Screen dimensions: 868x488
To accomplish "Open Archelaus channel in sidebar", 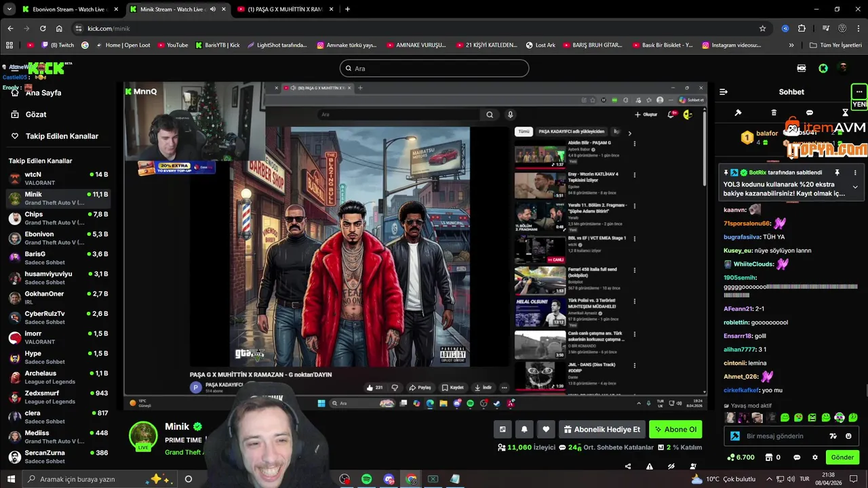I will (60, 378).
